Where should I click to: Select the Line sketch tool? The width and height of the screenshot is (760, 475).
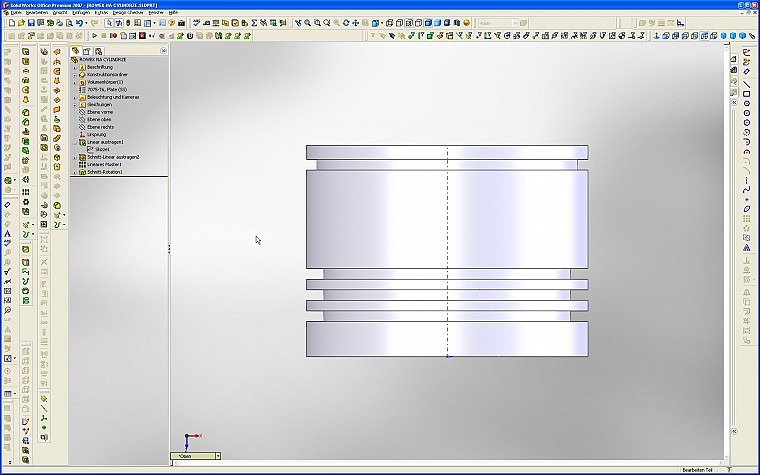pos(747,84)
